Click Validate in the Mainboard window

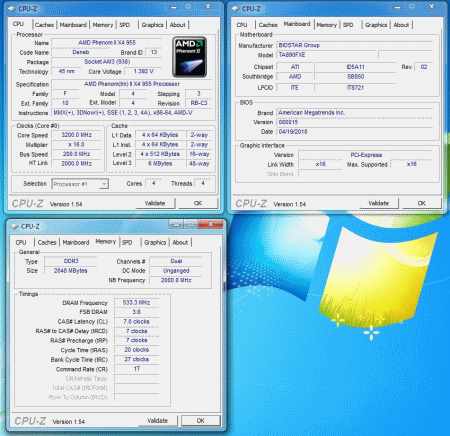(x=379, y=203)
